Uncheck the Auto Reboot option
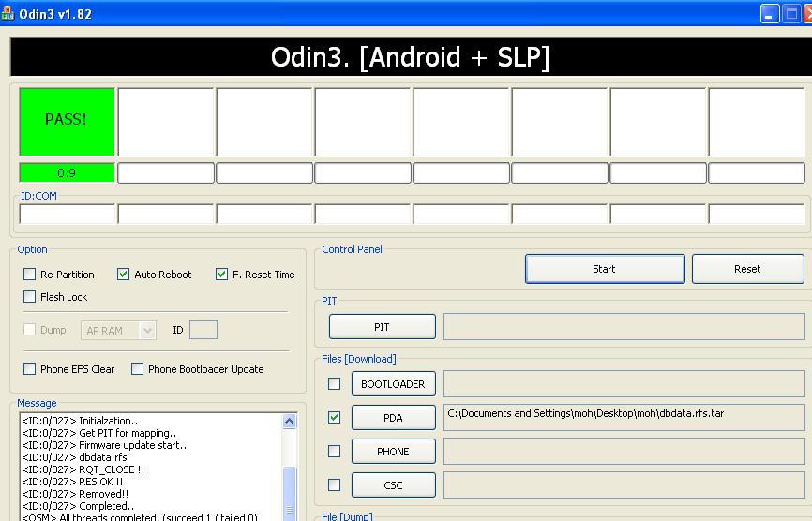The image size is (812, 521). click(x=123, y=275)
